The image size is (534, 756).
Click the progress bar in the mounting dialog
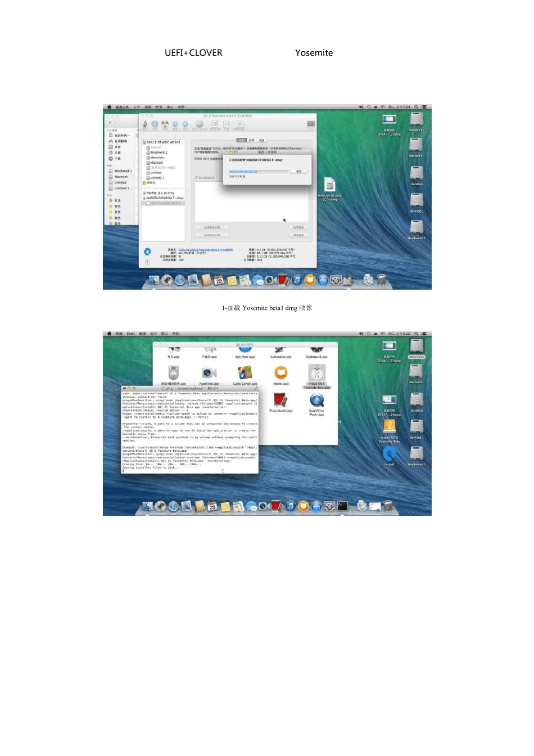pos(258,172)
